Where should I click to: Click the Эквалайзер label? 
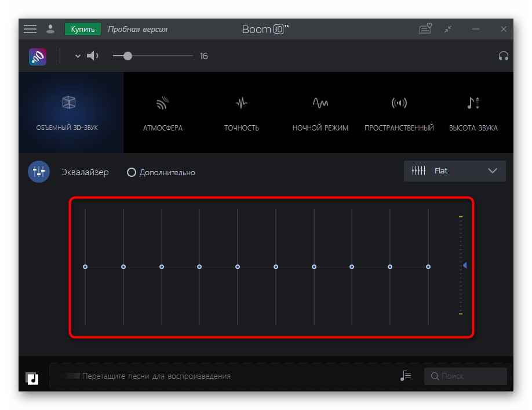(x=85, y=172)
